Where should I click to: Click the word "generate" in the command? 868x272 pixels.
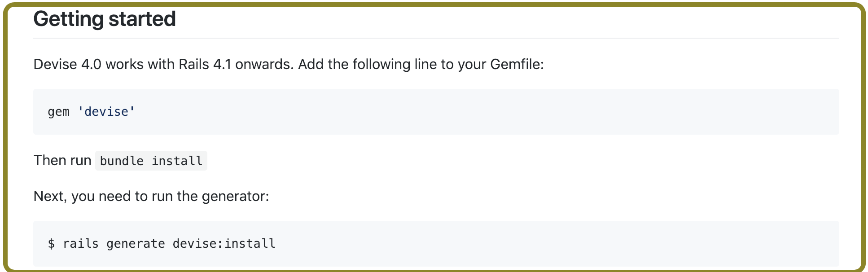click(136, 244)
